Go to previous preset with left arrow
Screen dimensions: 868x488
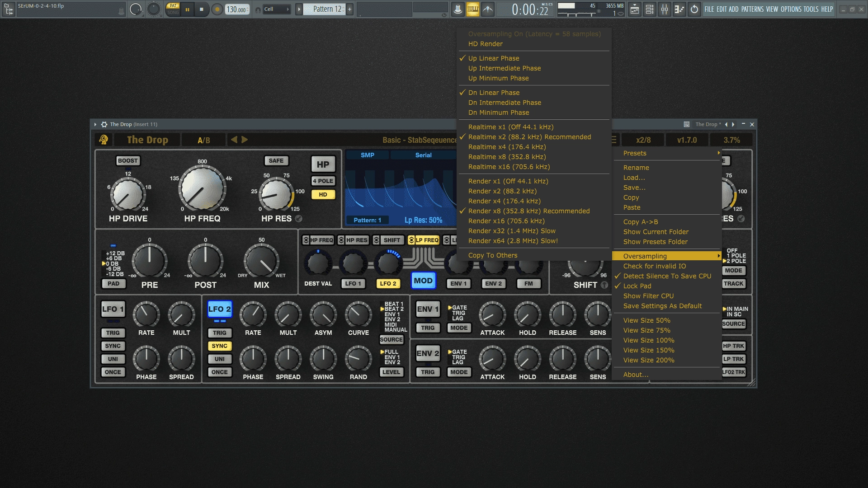234,140
